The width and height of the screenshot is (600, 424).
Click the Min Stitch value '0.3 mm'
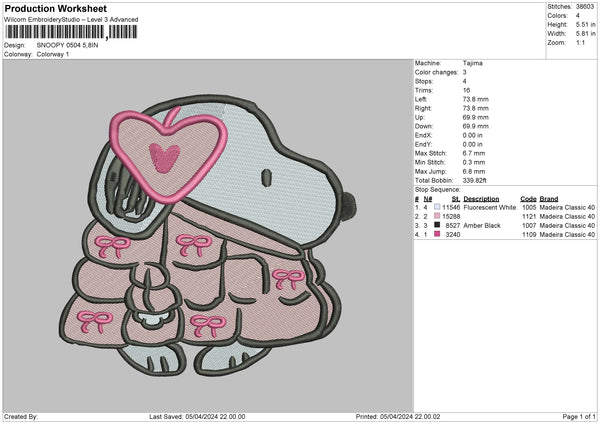coord(474,162)
